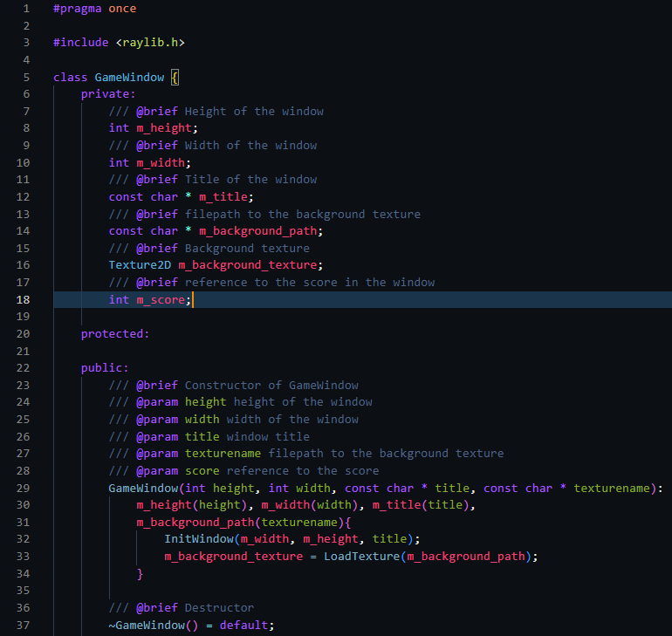Place cursor on the #pragma once directive
Image resolution: width=672 pixels, height=636 pixels.
[x=94, y=9]
